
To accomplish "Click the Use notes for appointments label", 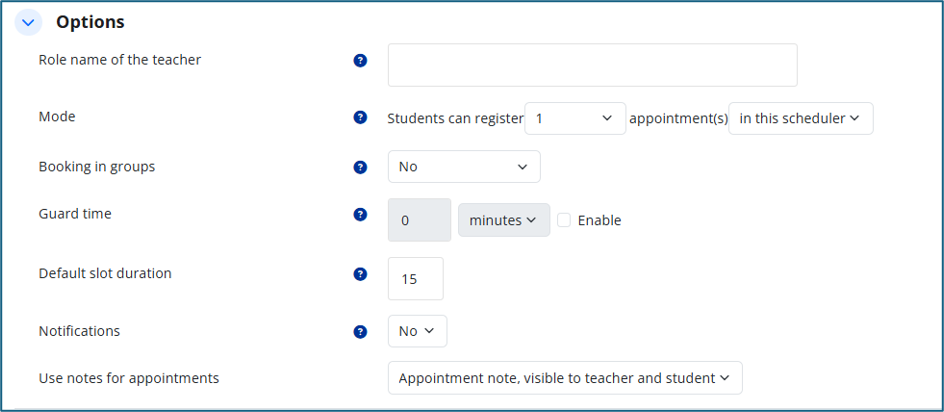I will pyautogui.click(x=129, y=379).
